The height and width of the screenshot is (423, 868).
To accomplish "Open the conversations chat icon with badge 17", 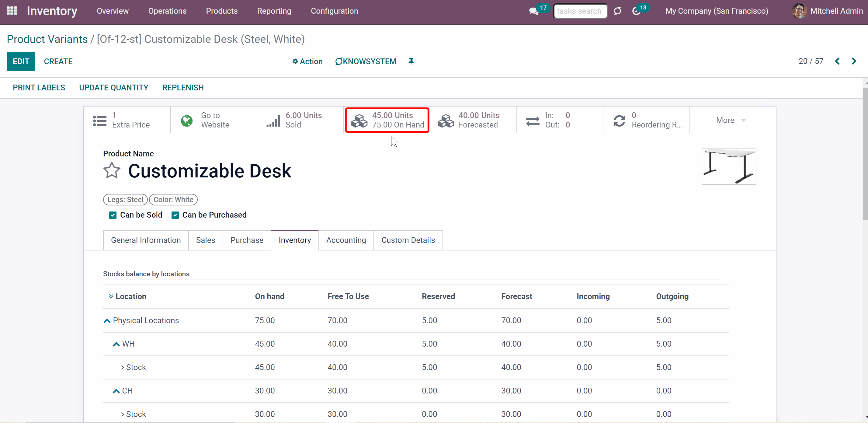I will [x=533, y=11].
